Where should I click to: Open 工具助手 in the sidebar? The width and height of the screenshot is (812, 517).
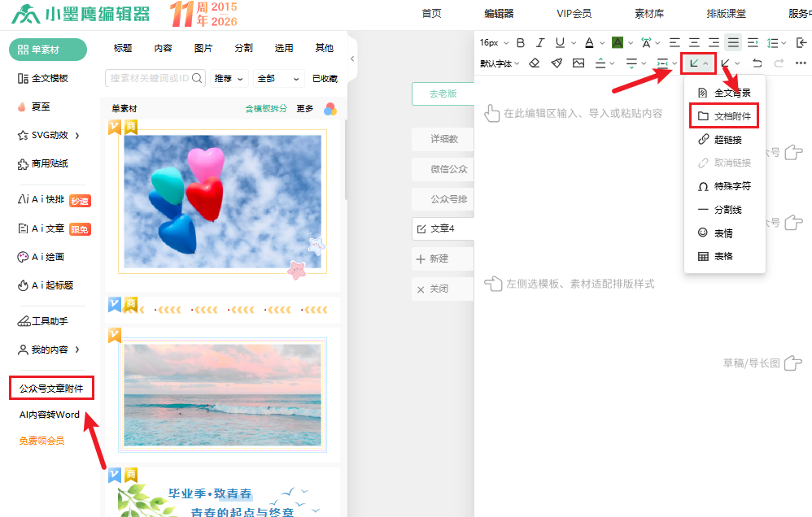pyautogui.click(x=43, y=321)
